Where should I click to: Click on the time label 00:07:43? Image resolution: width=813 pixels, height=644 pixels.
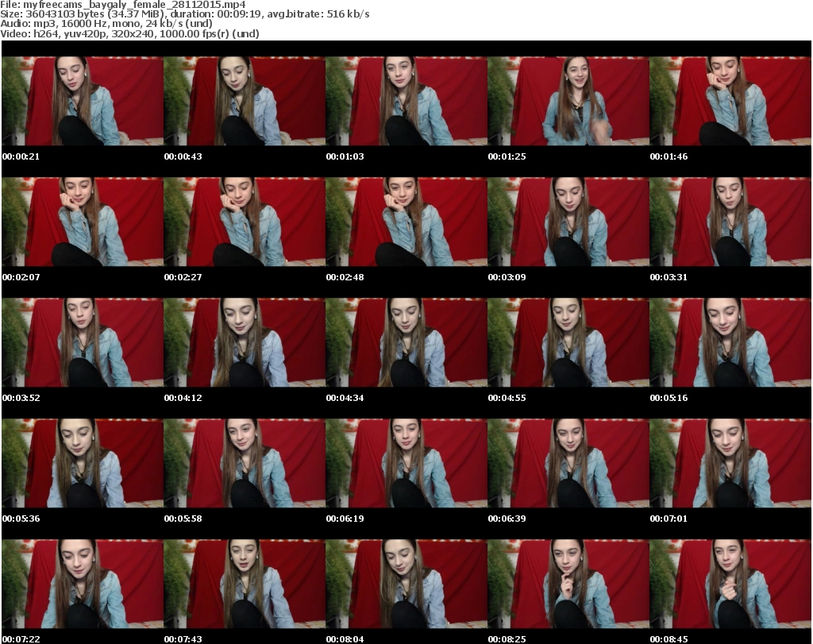(x=183, y=639)
